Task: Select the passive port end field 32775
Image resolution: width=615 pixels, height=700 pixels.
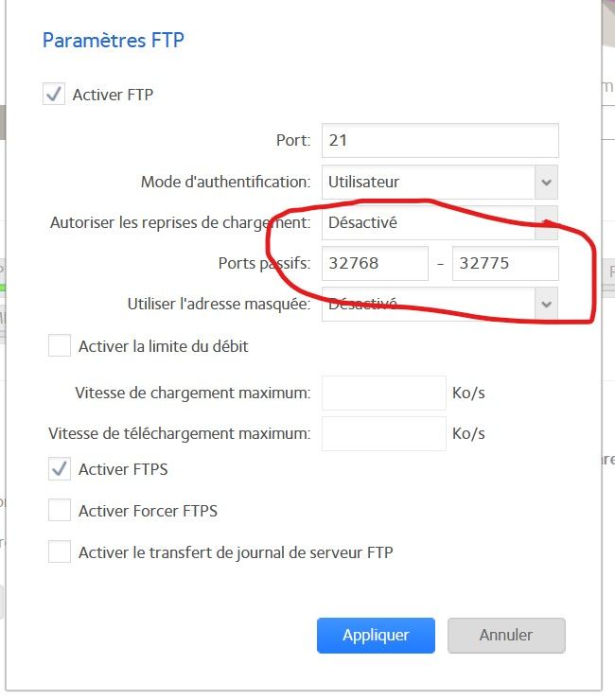Action: tap(505, 264)
